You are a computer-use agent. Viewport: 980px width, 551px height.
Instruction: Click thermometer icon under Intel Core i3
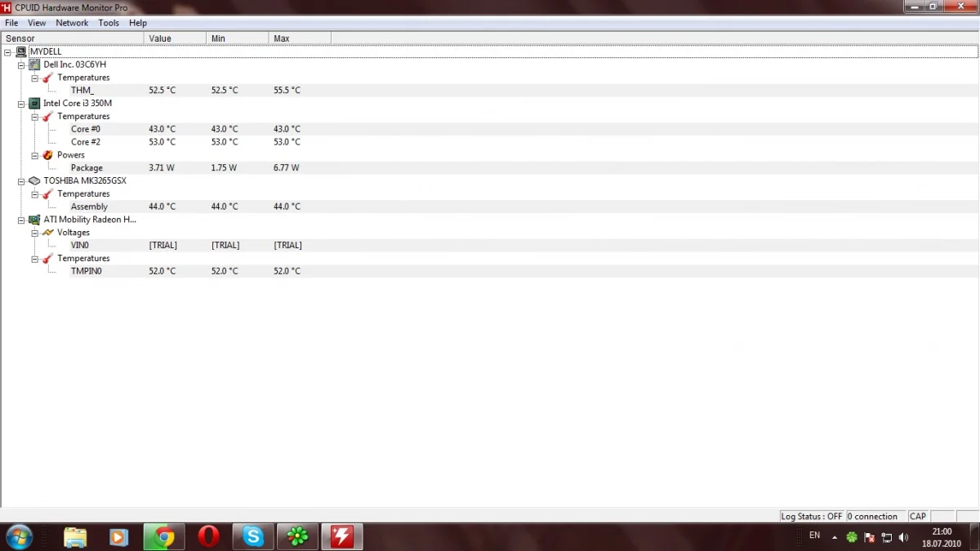48,117
